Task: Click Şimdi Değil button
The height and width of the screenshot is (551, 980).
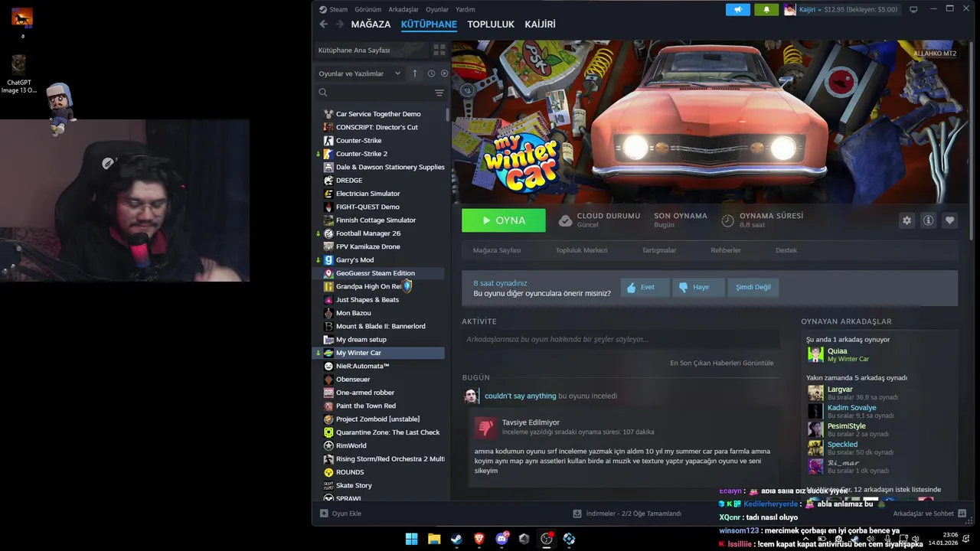Action: tap(753, 287)
